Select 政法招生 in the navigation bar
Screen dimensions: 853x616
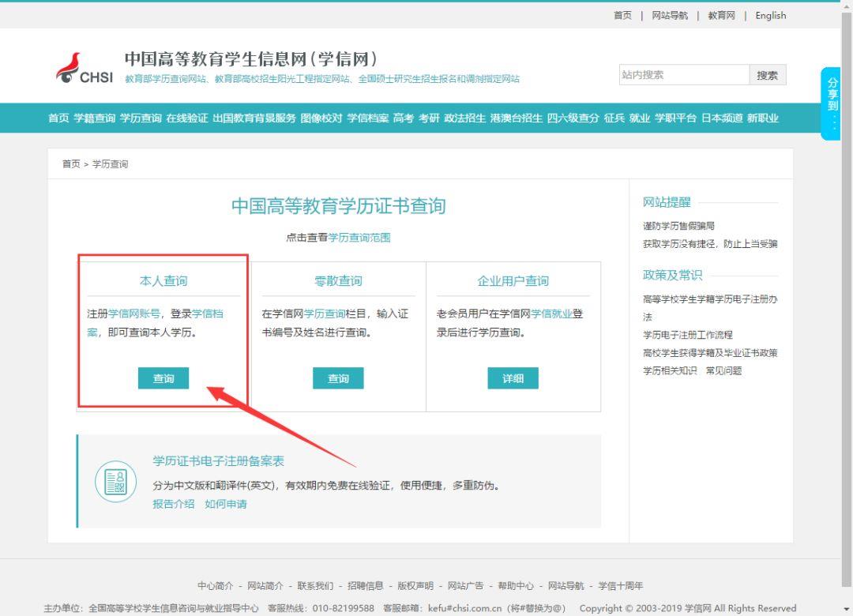465,118
